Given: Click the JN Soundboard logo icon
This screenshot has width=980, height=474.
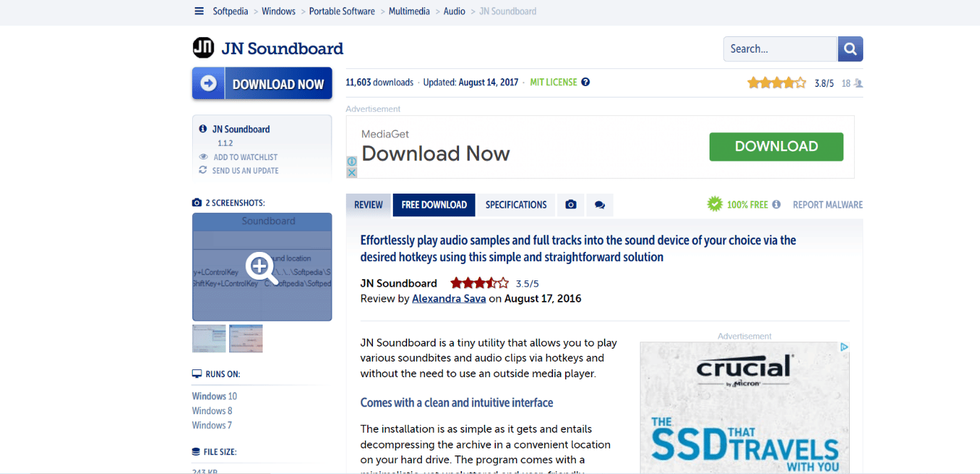Looking at the screenshot, I should (x=204, y=48).
